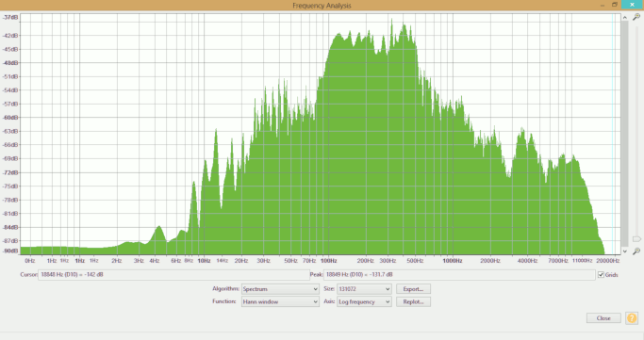Viewport: 644px width, 340px height.
Task: Click the Peak readout text field
Action: point(459,275)
